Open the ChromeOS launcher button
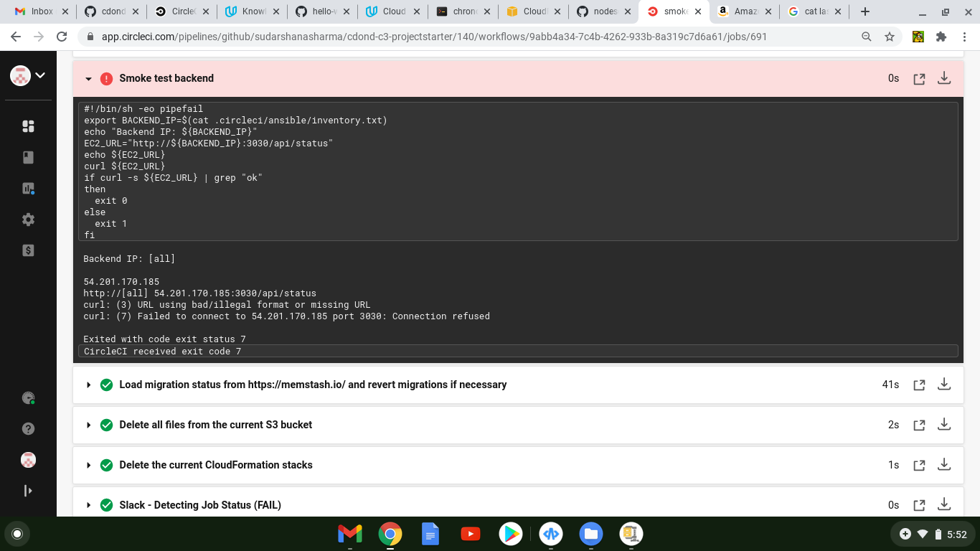980x551 pixels. pos(17,534)
